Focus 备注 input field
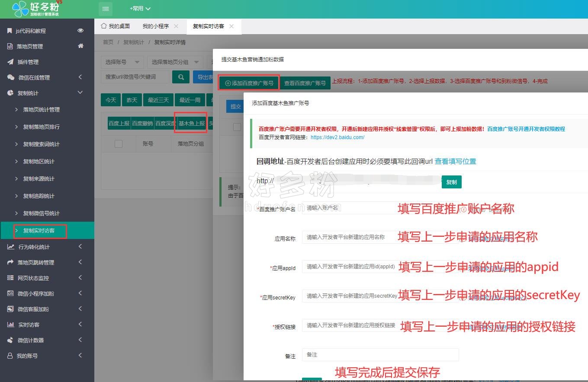This screenshot has height=382, width=588. tap(380, 355)
